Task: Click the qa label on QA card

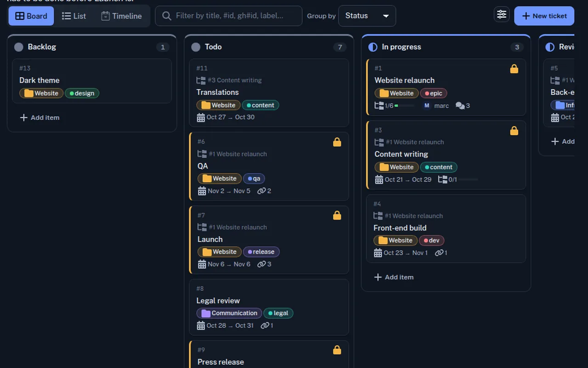Action: pos(254,178)
